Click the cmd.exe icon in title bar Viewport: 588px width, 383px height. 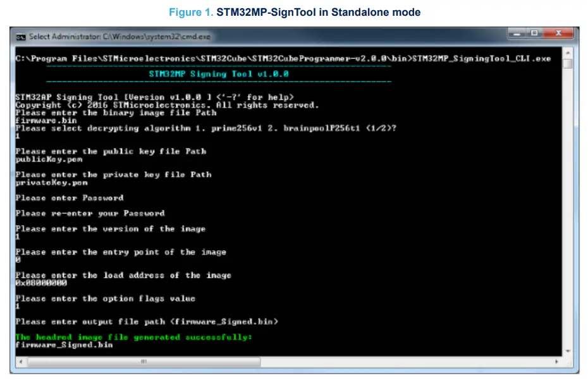(x=21, y=37)
